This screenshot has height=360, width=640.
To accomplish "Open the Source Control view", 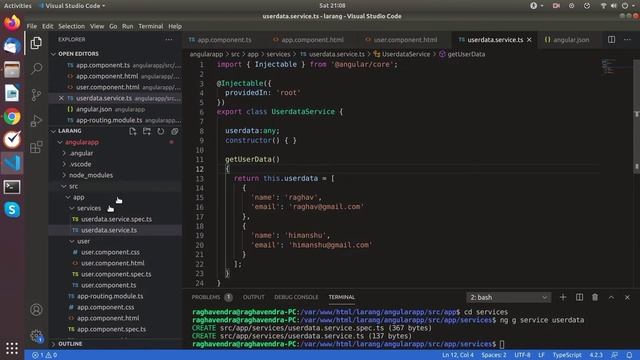I will [36, 95].
